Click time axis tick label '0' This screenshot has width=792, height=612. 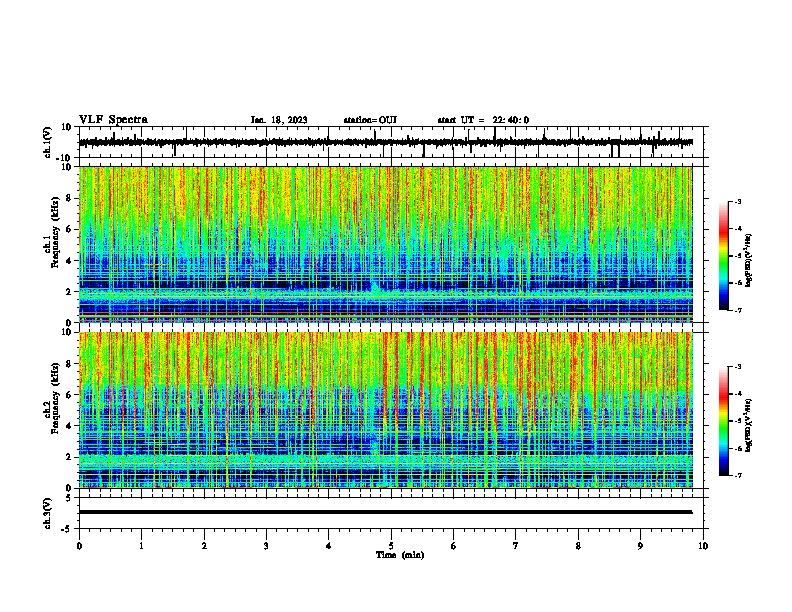point(79,546)
